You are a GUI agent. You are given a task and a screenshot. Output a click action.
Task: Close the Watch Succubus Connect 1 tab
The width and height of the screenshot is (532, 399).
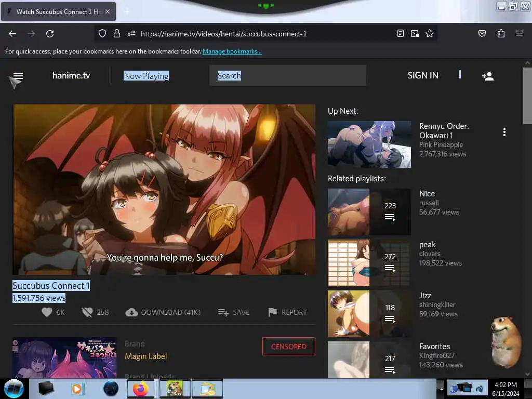(x=108, y=11)
